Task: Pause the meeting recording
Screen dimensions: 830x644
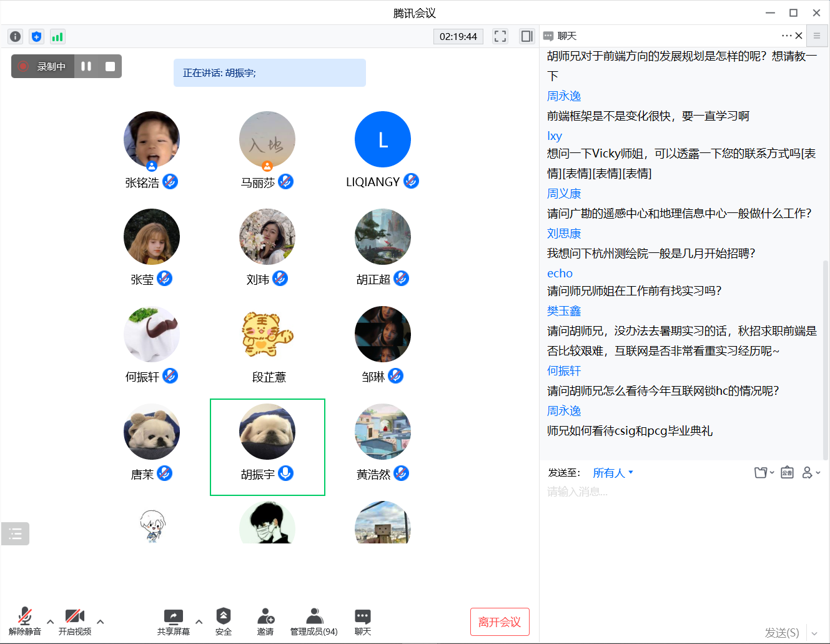Action: [86, 66]
